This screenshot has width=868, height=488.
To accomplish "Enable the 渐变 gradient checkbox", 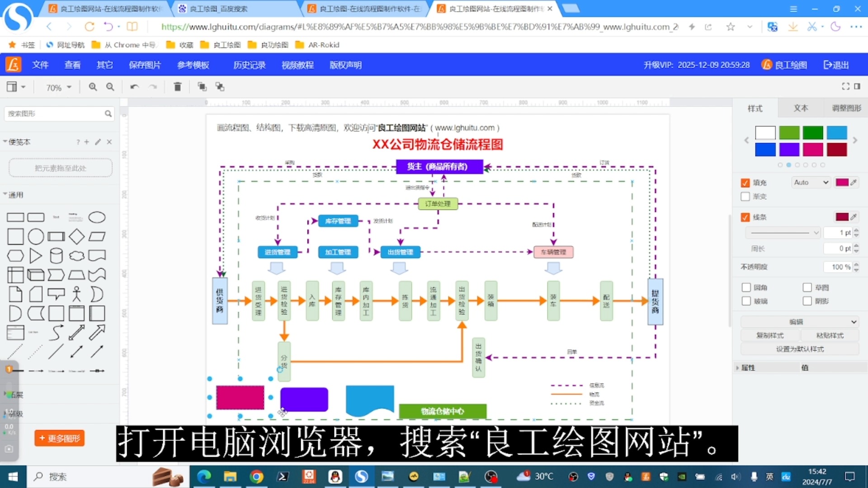I will tap(745, 197).
